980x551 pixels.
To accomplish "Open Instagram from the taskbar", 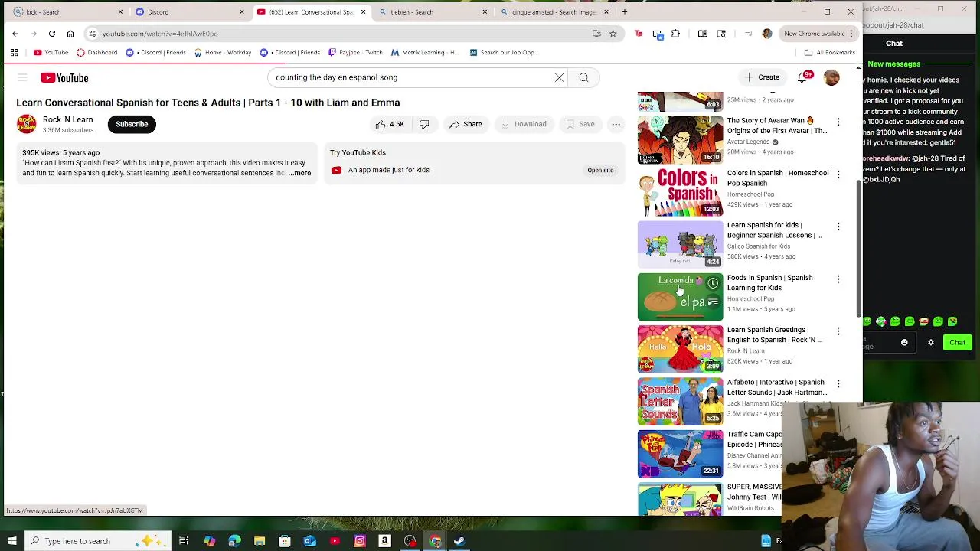I will (x=360, y=541).
